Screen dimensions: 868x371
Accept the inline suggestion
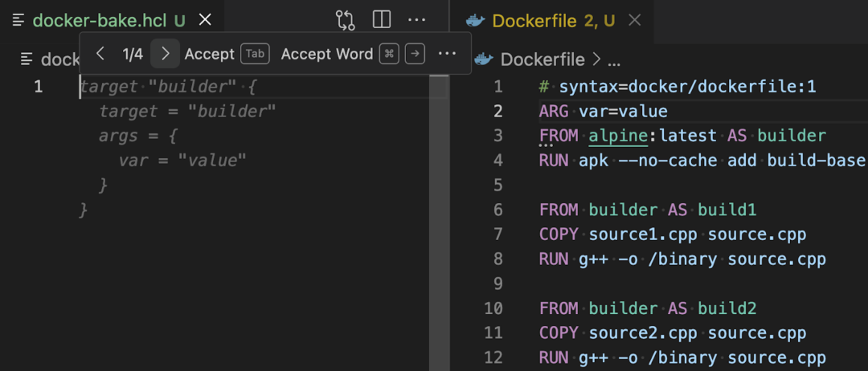(210, 54)
